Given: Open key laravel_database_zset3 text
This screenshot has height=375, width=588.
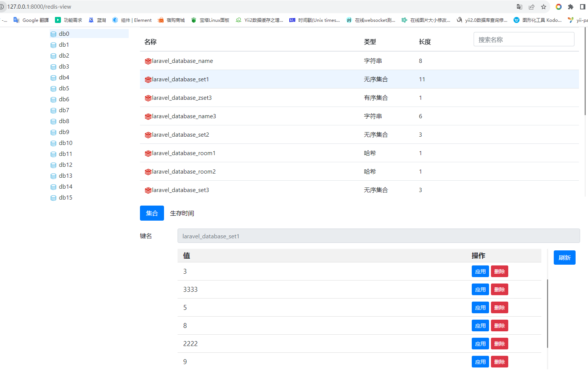Looking at the screenshot, I should (182, 98).
